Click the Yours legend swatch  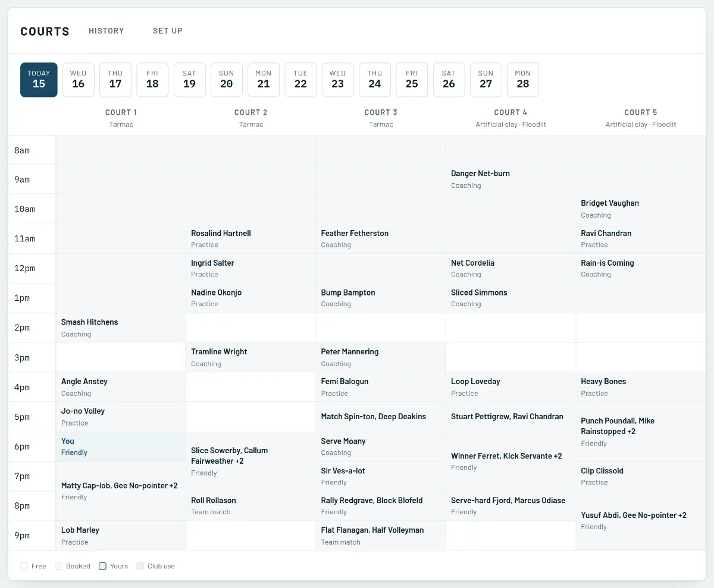[x=102, y=566]
